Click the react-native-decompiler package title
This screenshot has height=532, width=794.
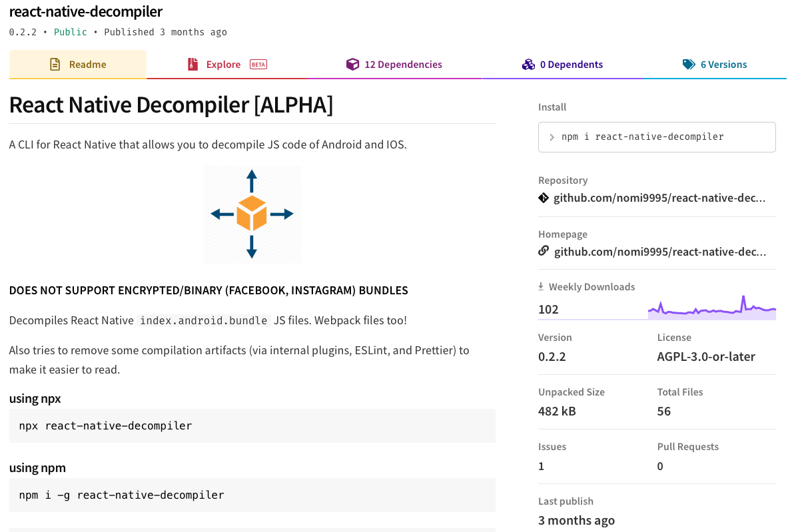[85, 11]
